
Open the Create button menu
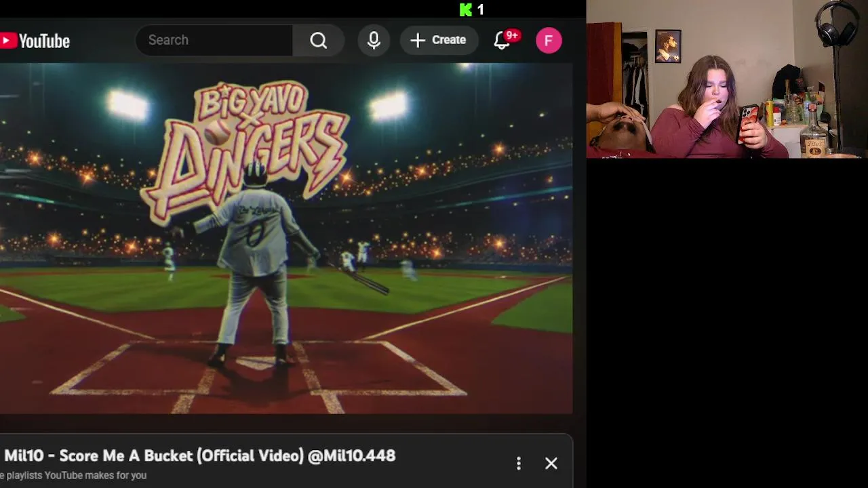point(439,40)
